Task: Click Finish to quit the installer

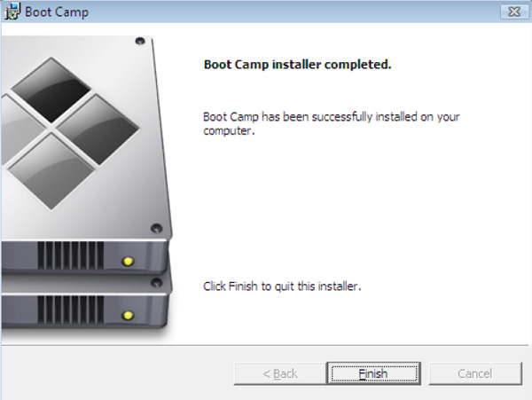Action: (x=373, y=373)
